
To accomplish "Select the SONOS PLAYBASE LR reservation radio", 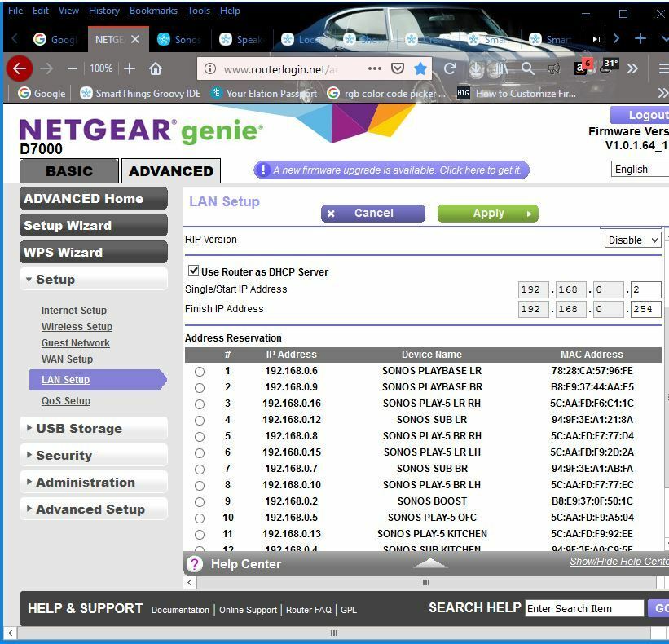I will pyautogui.click(x=200, y=372).
